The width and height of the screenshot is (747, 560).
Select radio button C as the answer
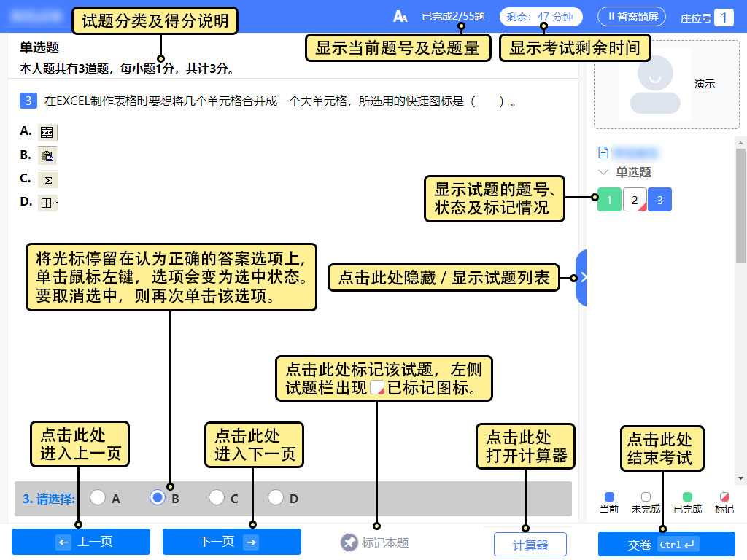click(x=216, y=497)
